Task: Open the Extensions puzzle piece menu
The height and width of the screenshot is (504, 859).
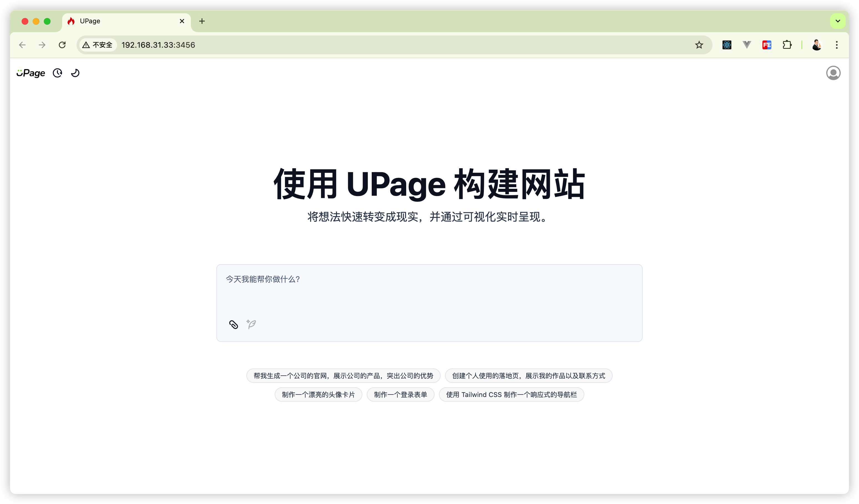Action: tap(787, 45)
